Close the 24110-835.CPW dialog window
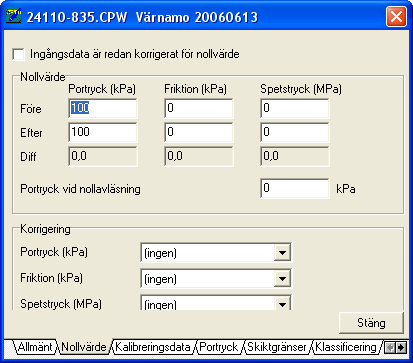 pos(396,16)
